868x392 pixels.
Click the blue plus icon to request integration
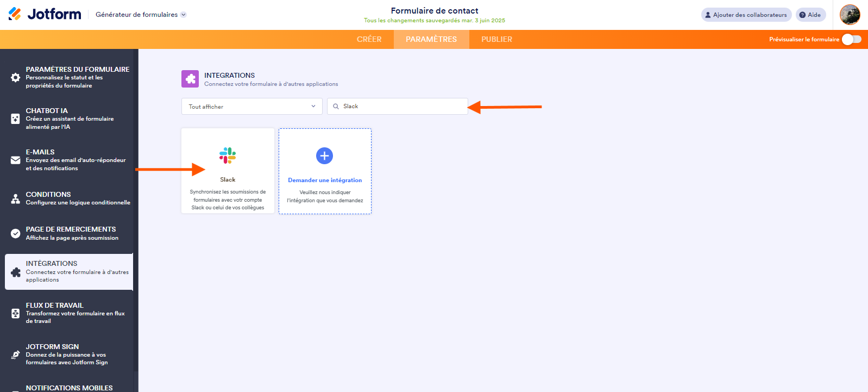tap(325, 156)
